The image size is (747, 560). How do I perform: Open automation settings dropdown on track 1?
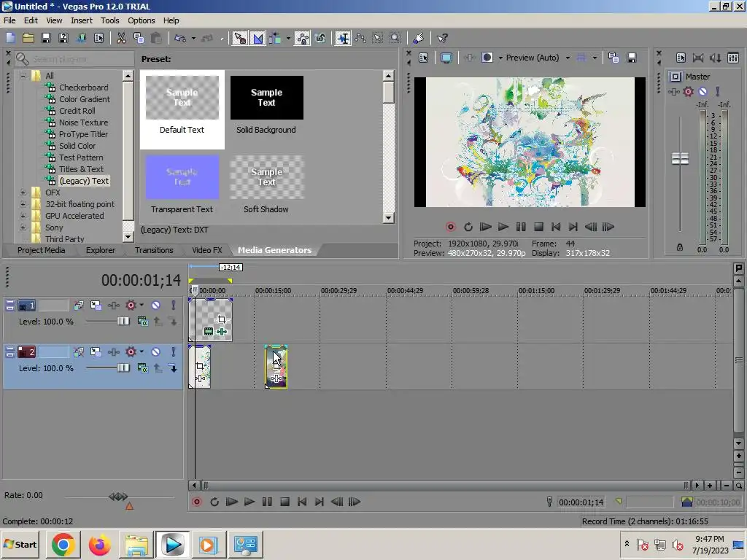(142, 306)
